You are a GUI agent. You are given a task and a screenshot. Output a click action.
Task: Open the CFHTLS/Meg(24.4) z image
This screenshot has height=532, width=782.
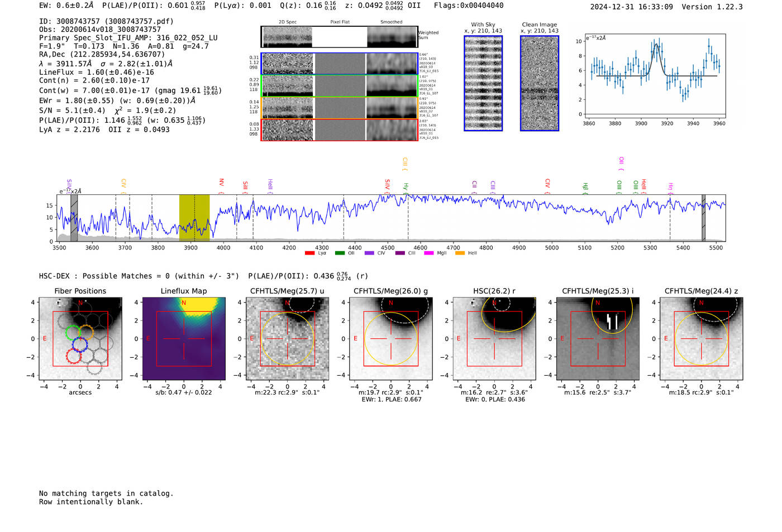(x=702, y=338)
